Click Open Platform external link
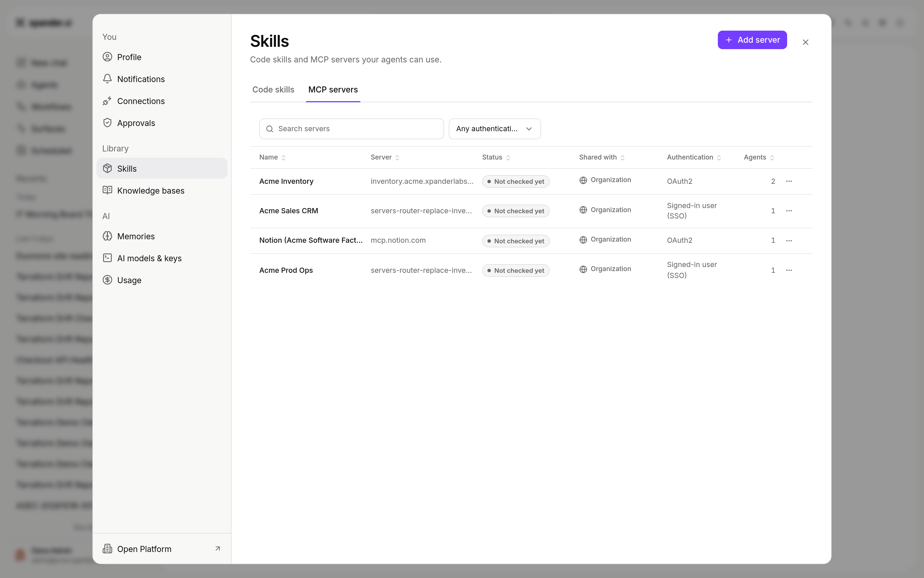 [x=162, y=549]
